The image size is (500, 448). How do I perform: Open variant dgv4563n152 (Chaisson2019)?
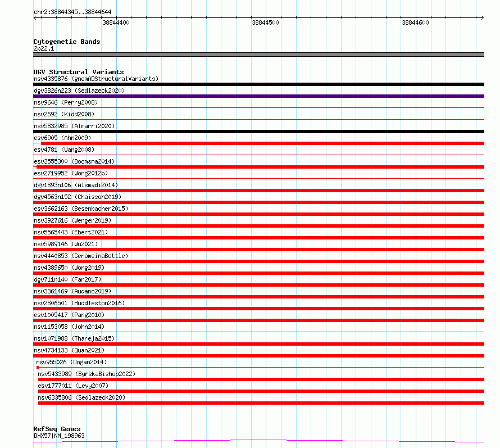point(78,197)
